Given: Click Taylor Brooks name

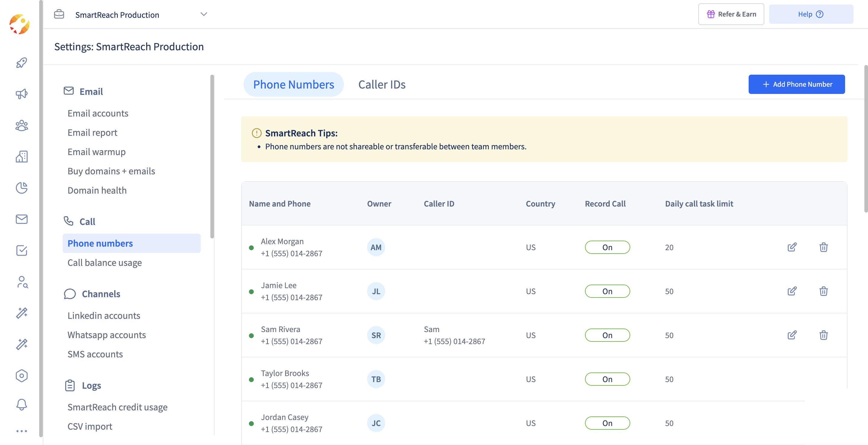Looking at the screenshot, I should (x=285, y=373).
